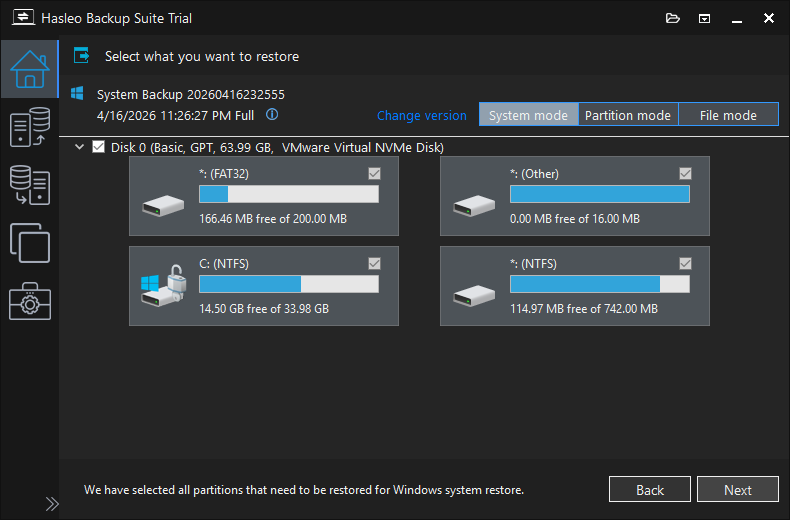Screen dimensions: 790x520
Task: Toggle the FAT32 partition checkbox
Action: pos(374,174)
